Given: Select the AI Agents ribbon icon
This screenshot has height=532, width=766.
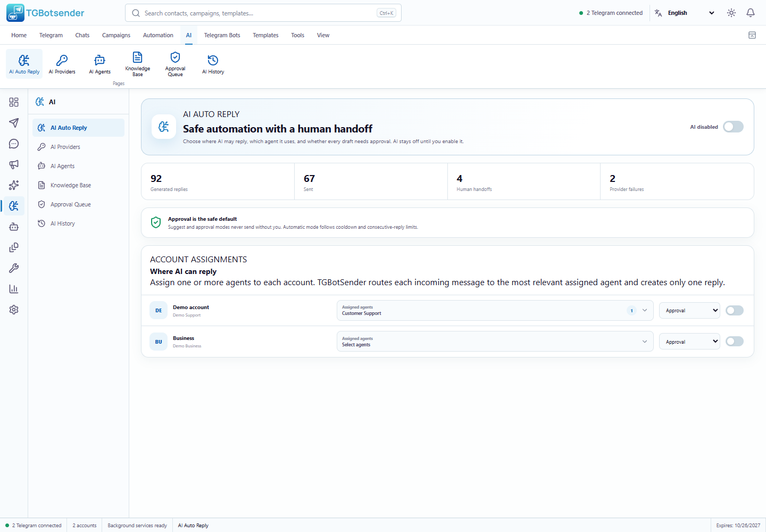Looking at the screenshot, I should coord(99,64).
